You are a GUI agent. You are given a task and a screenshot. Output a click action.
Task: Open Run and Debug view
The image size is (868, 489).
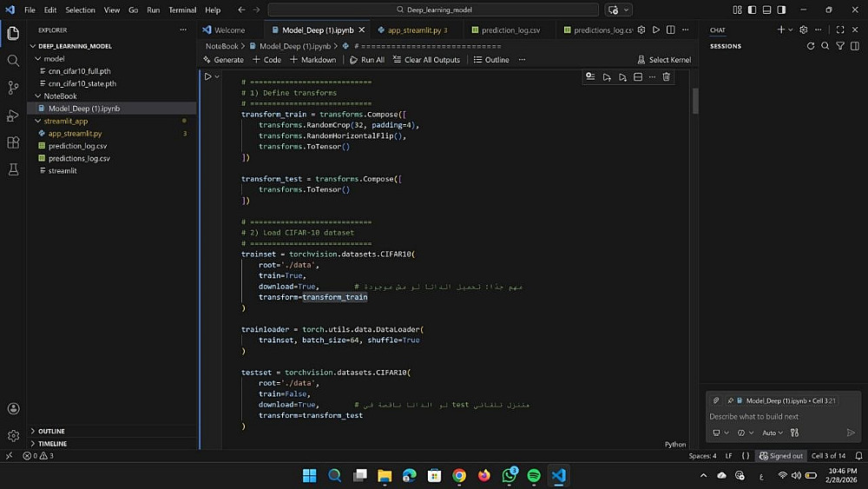click(x=13, y=116)
